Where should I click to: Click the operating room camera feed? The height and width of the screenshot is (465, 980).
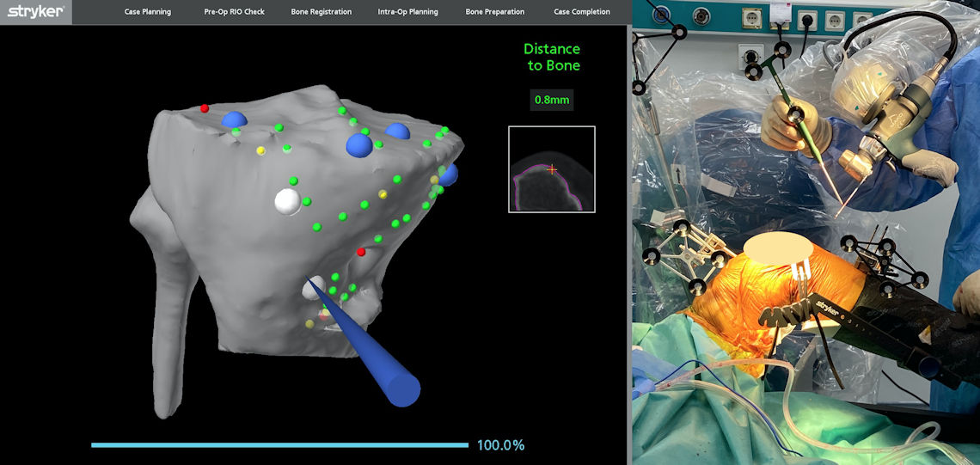pyautogui.click(x=806, y=232)
